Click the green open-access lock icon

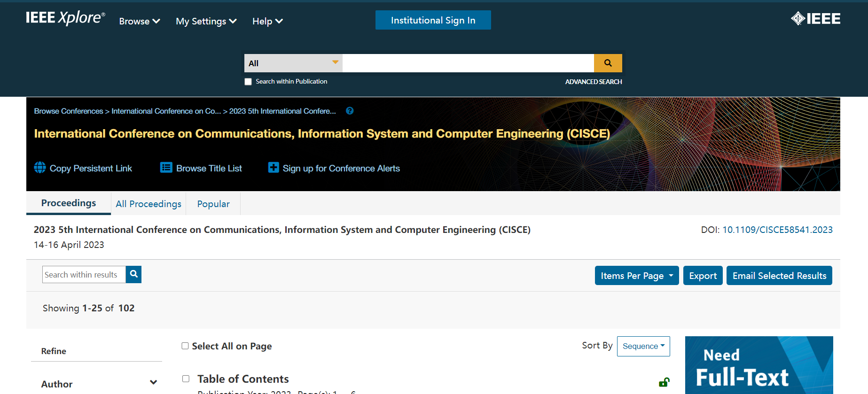(x=664, y=382)
